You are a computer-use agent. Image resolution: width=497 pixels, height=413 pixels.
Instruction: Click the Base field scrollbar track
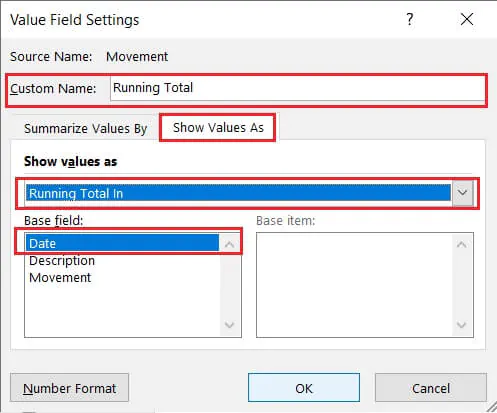[229, 285]
